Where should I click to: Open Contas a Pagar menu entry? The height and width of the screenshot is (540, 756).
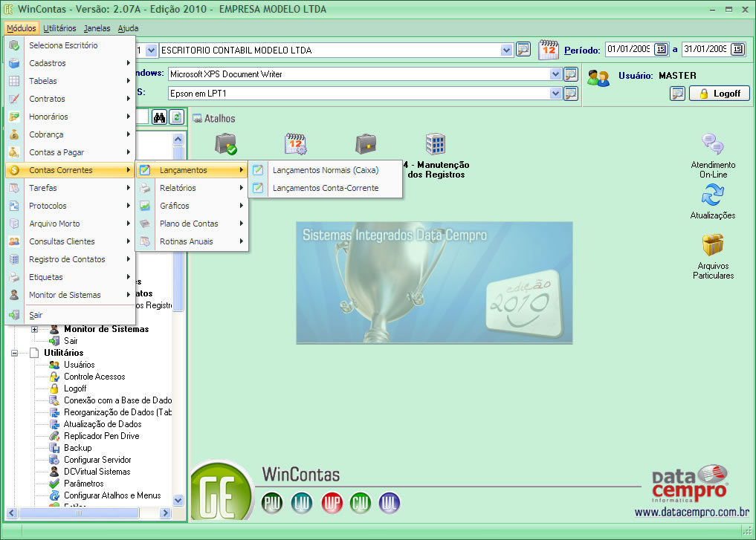[x=70, y=152]
